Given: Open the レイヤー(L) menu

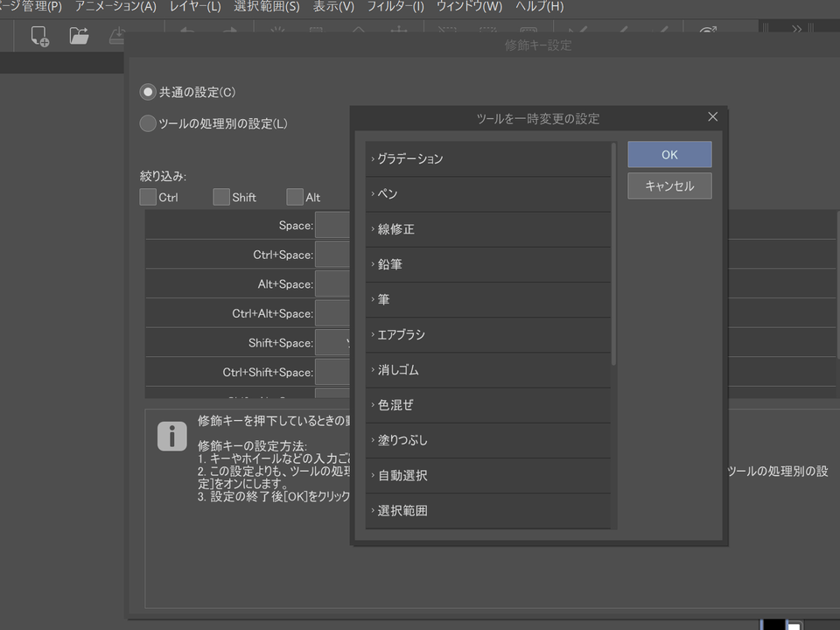Looking at the screenshot, I should [x=195, y=6].
